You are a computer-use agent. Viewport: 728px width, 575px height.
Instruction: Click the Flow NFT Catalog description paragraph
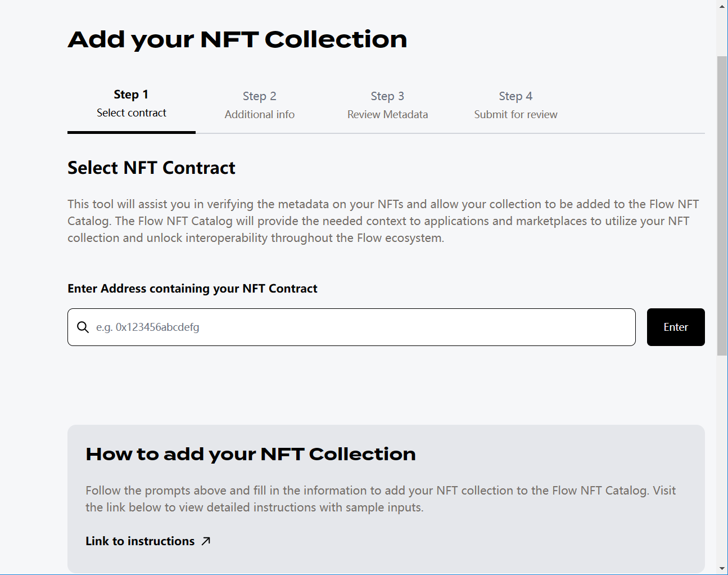[x=382, y=221]
